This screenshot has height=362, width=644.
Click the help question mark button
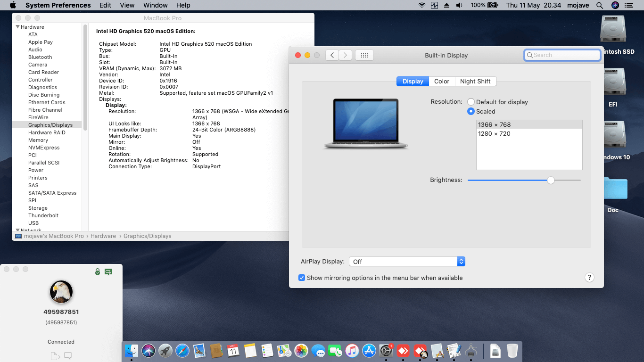coord(589,278)
